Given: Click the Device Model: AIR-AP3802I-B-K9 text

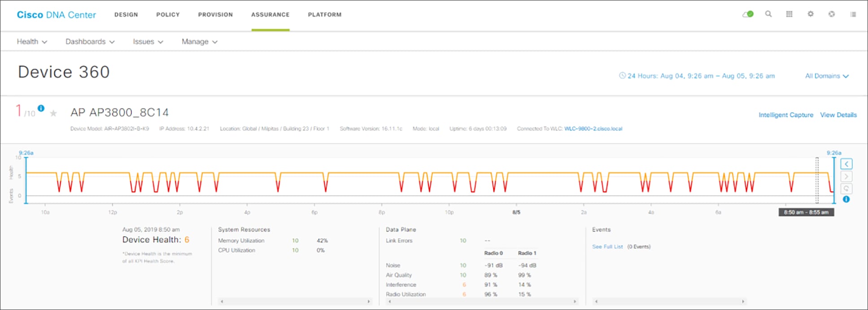Looking at the screenshot, I should (109, 128).
